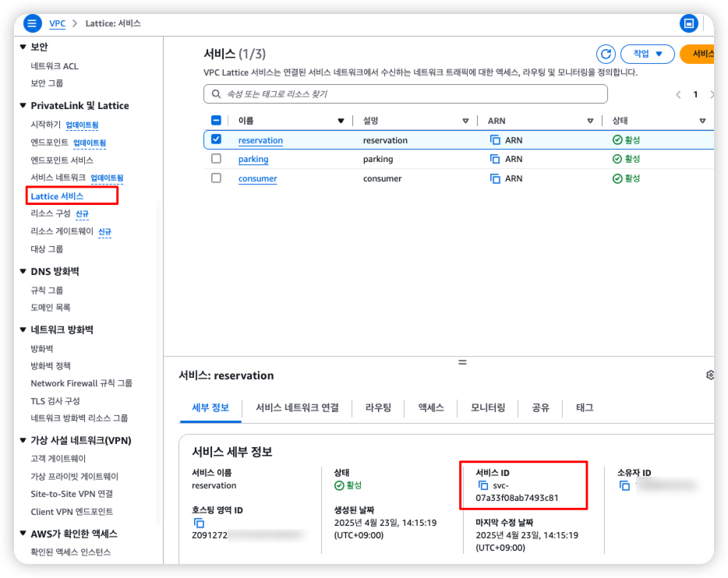This screenshot has height=578, width=728.
Task: Open 도메인 목록 in sidebar
Action: [51, 308]
